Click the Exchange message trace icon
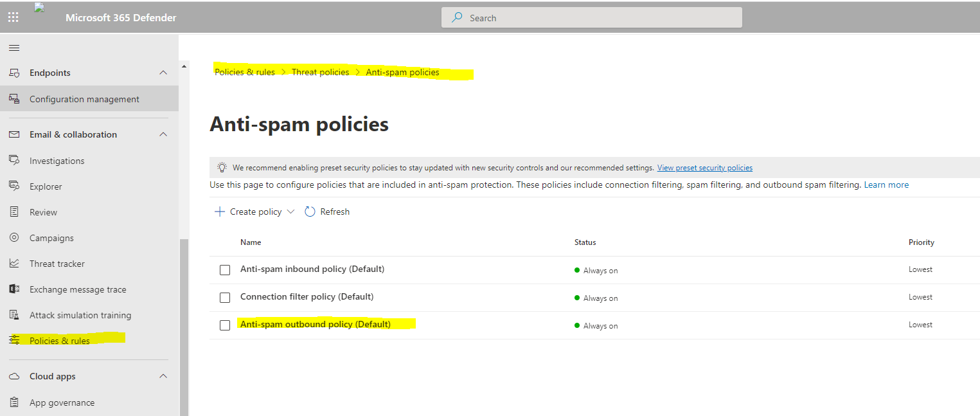Viewport: 980px width, 416px height. pyautogui.click(x=14, y=289)
